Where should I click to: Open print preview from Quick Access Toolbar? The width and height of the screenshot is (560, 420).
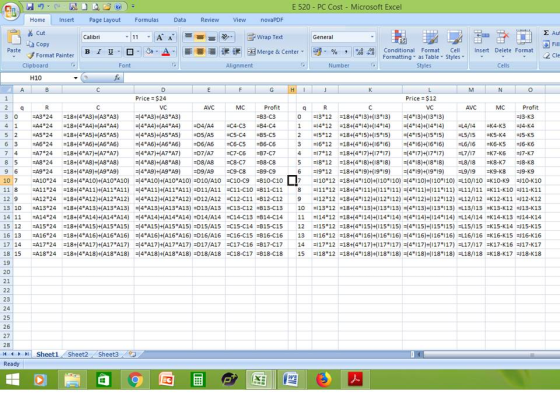coord(96,6)
